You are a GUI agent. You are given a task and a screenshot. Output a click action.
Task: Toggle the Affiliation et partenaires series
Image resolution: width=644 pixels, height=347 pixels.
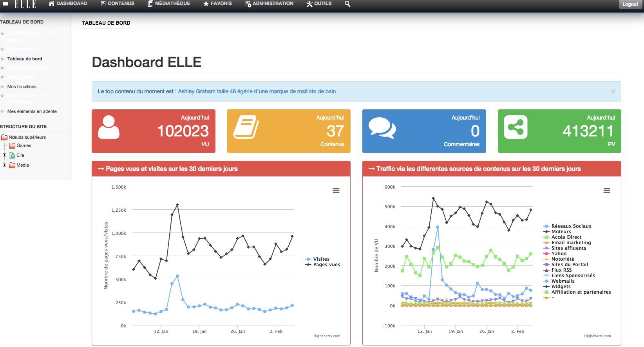(577, 292)
